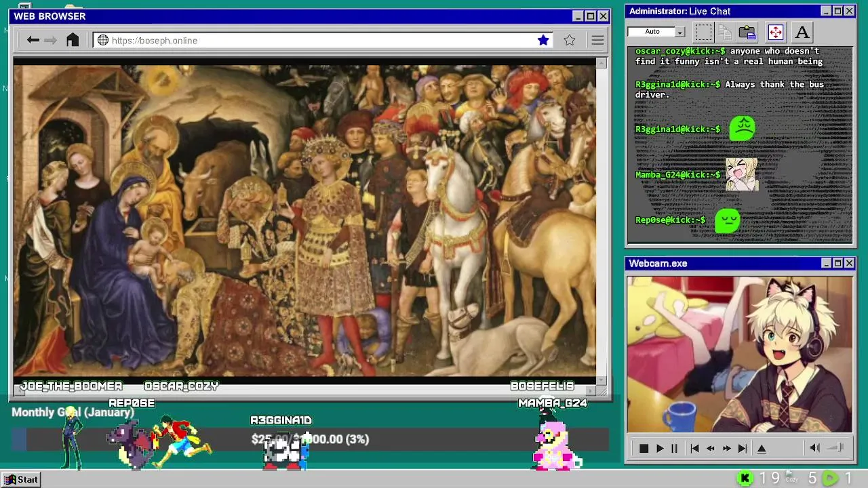Click the 'Always thank the bus driver' message

(730, 89)
